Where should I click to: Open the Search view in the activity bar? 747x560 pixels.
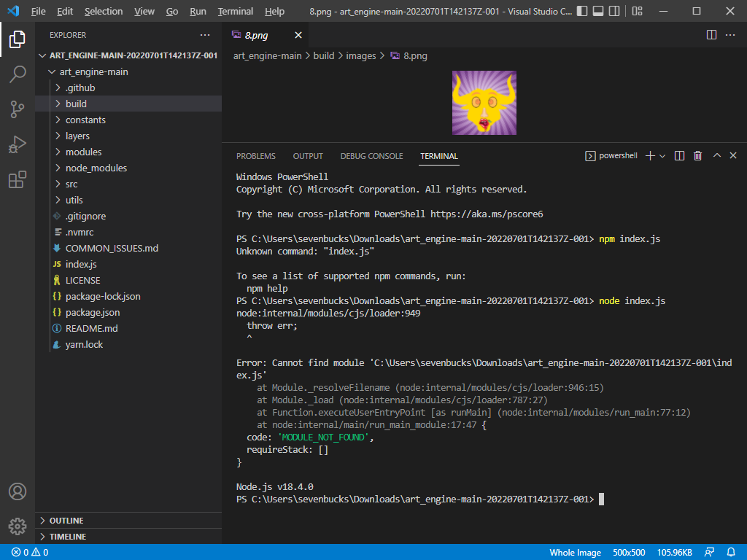(18, 74)
